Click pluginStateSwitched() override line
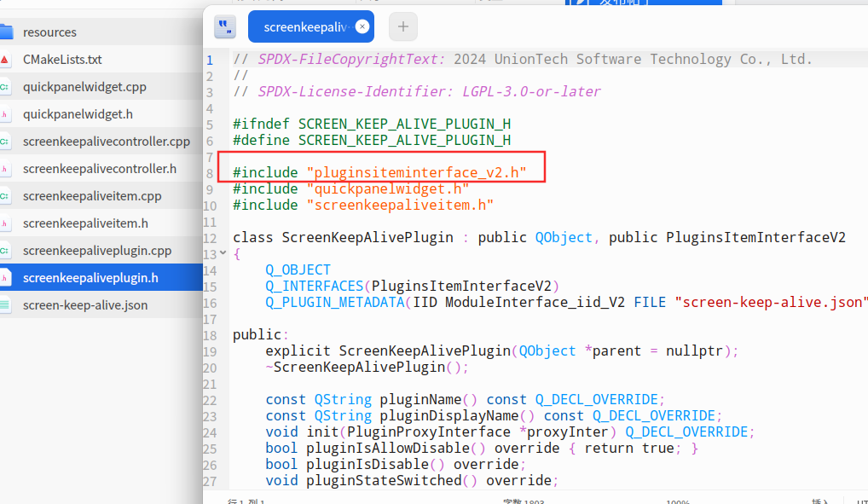This screenshot has width=868, height=504. [412, 481]
